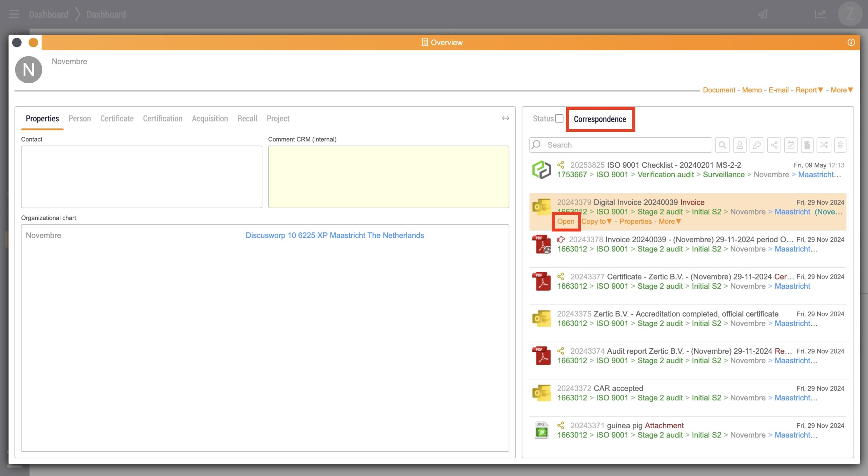Click the key filter icon

pyautogui.click(x=757, y=145)
